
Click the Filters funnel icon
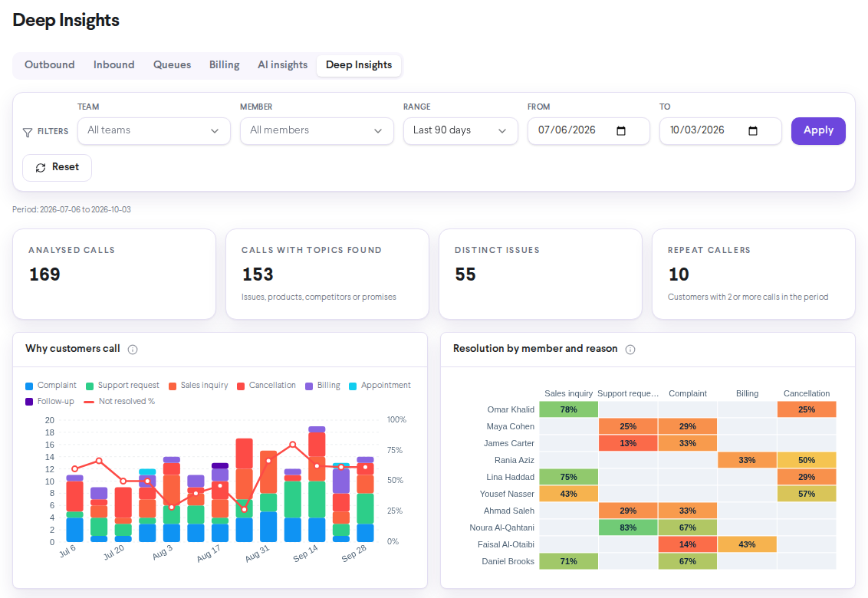pos(27,133)
